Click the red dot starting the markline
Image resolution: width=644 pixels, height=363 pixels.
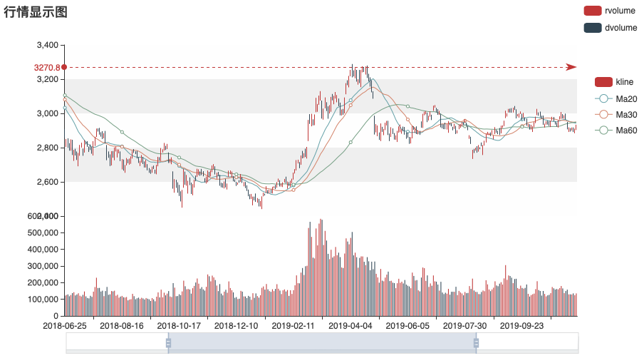click(64, 67)
